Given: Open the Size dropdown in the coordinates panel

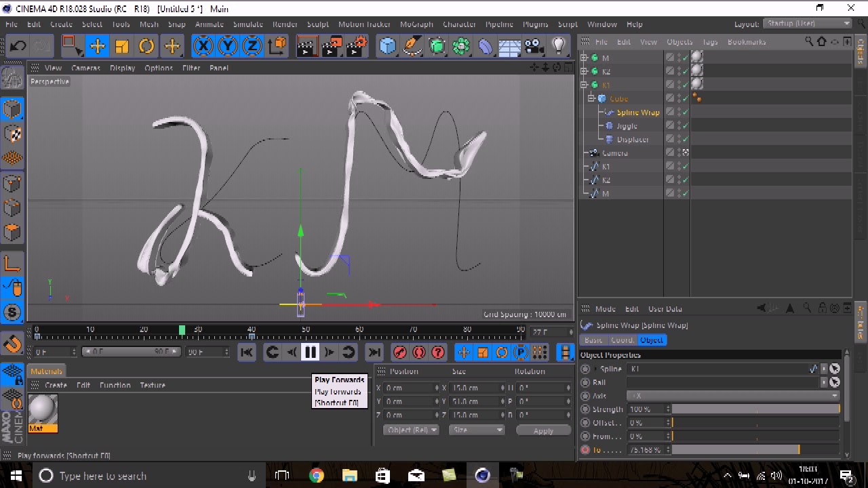Looking at the screenshot, I should click(x=477, y=430).
